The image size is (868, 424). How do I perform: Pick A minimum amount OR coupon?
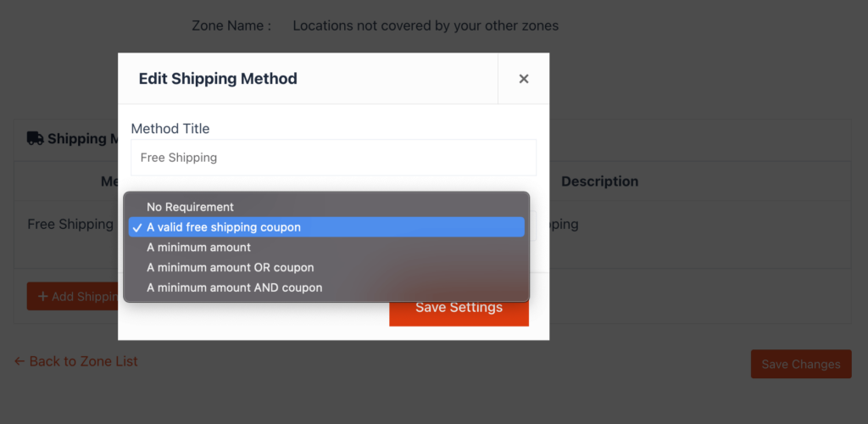(230, 268)
